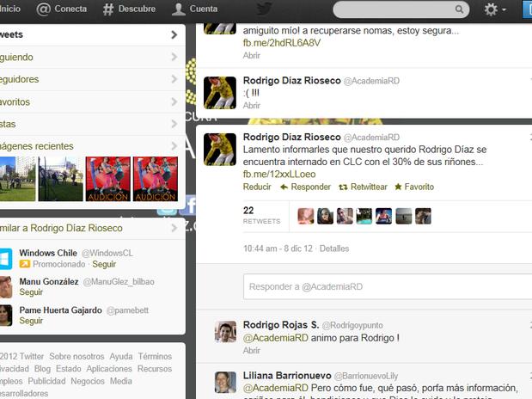Open Estado footer link

click(69, 369)
